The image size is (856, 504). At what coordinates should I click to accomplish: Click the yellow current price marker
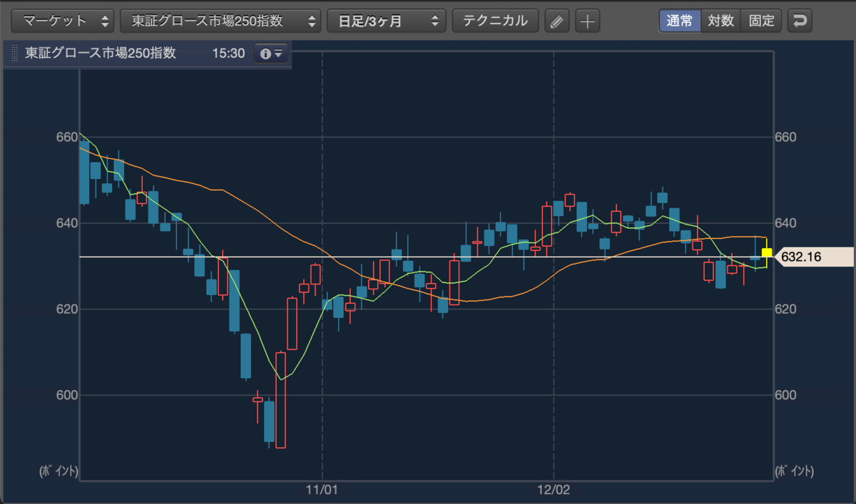click(767, 252)
